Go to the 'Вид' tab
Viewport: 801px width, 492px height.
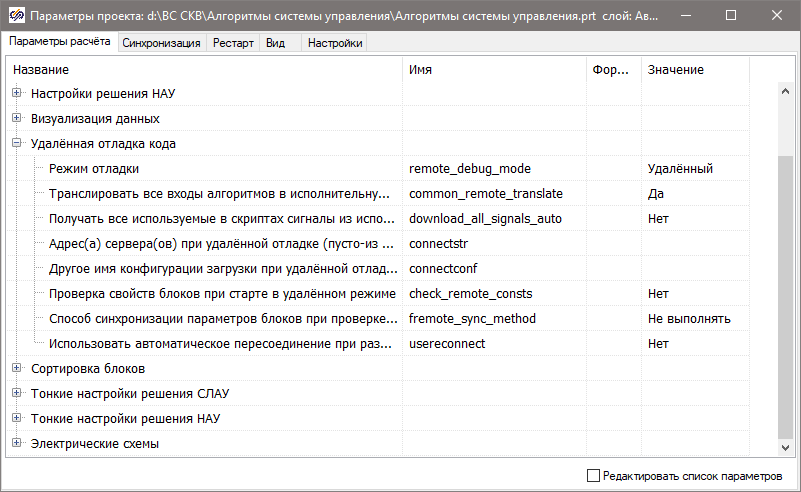[275, 43]
